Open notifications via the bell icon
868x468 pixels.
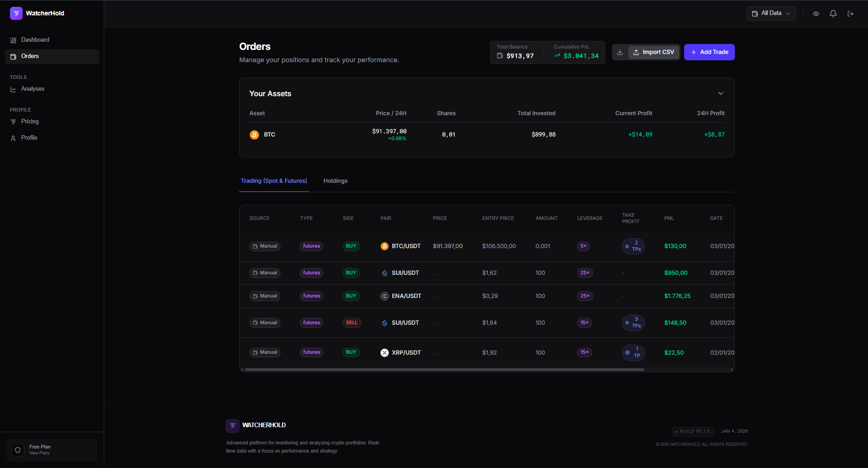833,14
